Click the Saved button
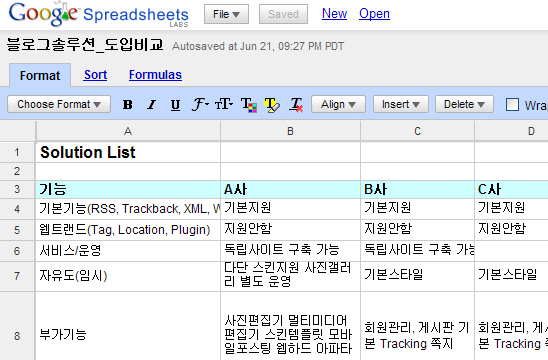Image resolution: width=548 pixels, height=360 pixels. (x=283, y=14)
